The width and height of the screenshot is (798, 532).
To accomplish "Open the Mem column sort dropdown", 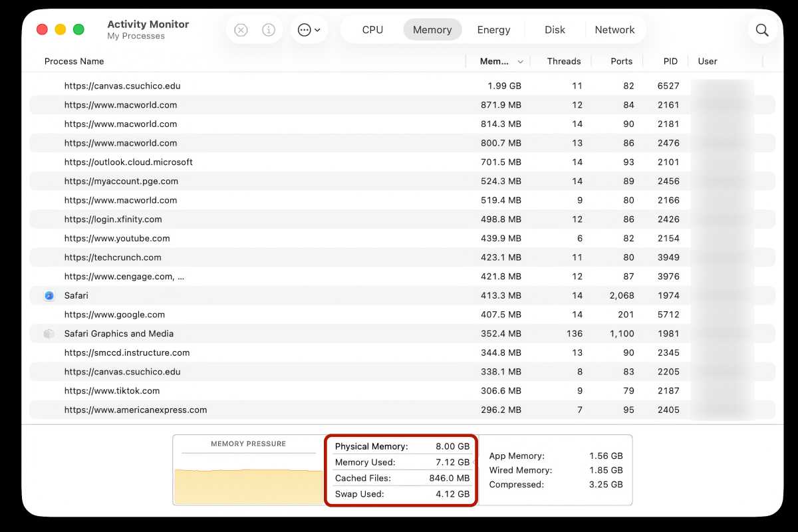I will [x=521, y=61].
